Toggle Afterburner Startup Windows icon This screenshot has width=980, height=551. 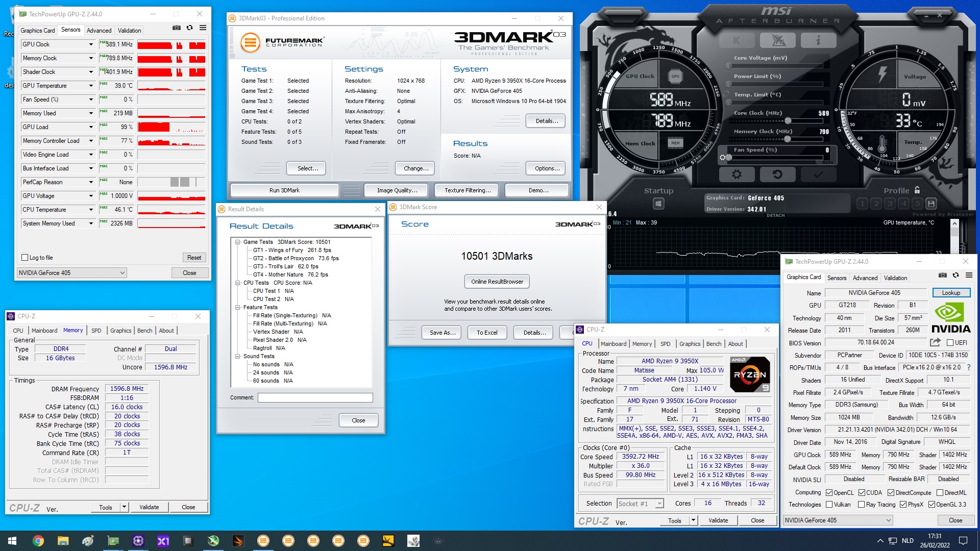point(658,204)
